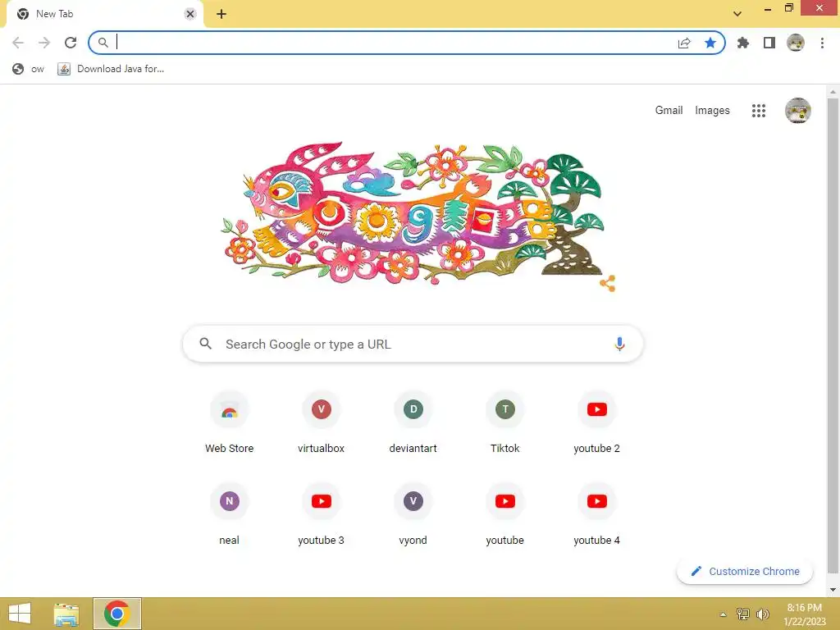Select the New Tab tab
The image size is (840, 630).
pyautogui.click(x=104, y=14)
